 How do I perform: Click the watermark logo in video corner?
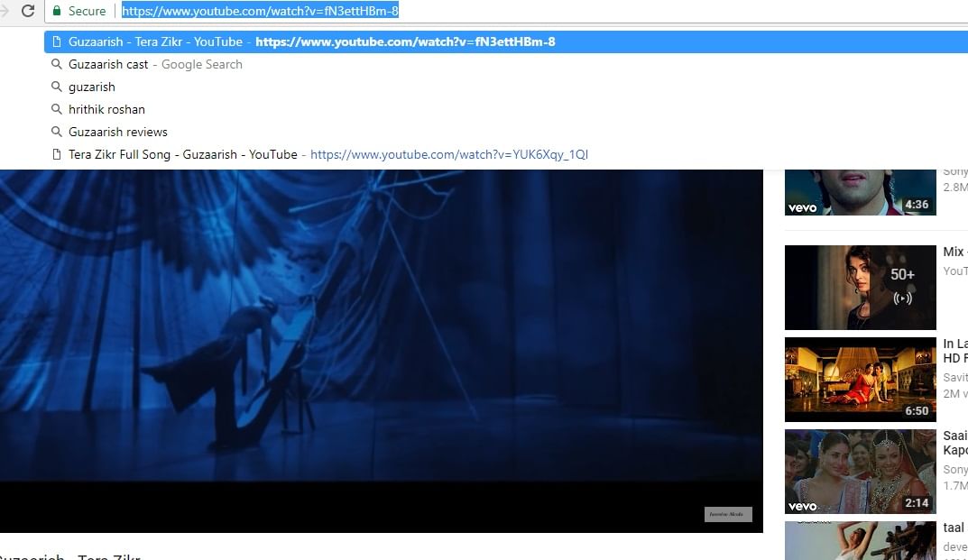pyautogui.click(x=727, y=514)
